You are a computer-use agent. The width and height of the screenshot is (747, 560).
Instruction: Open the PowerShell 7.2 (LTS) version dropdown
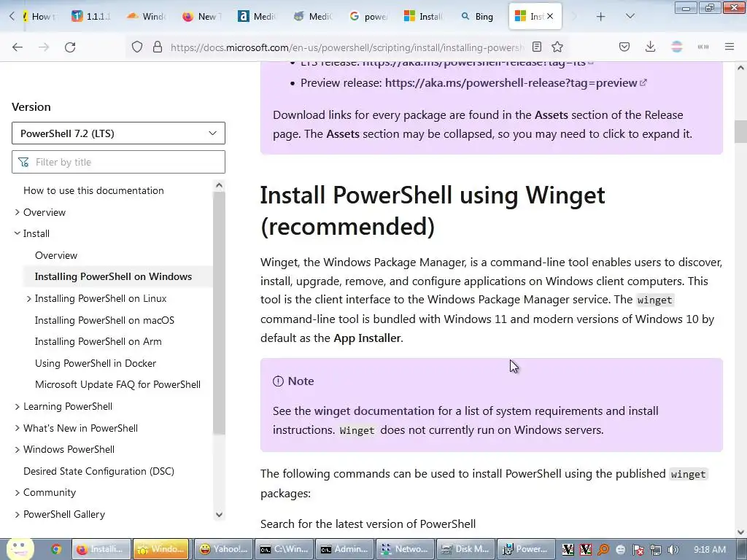[118, 133]
